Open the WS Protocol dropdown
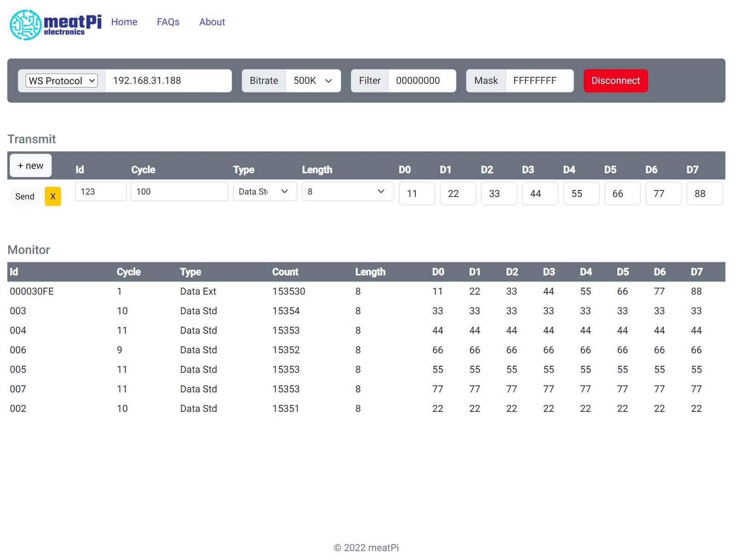 click(62, 81)
